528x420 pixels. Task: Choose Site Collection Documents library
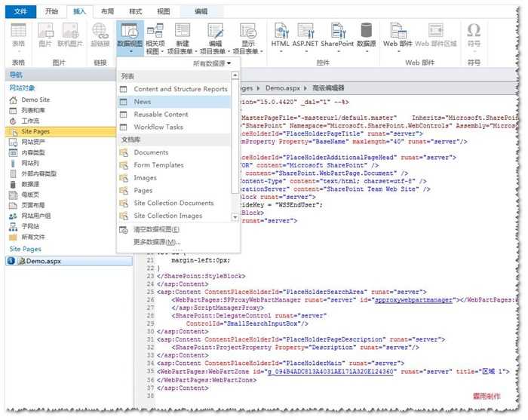pos(174,203)
